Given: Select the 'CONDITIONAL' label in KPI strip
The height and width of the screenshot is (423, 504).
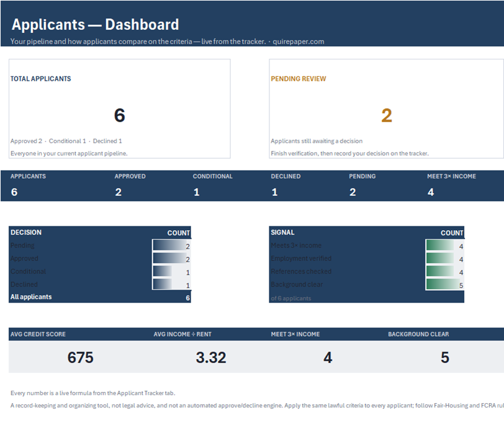Looking at the screenshot, I should pos(212,176).
